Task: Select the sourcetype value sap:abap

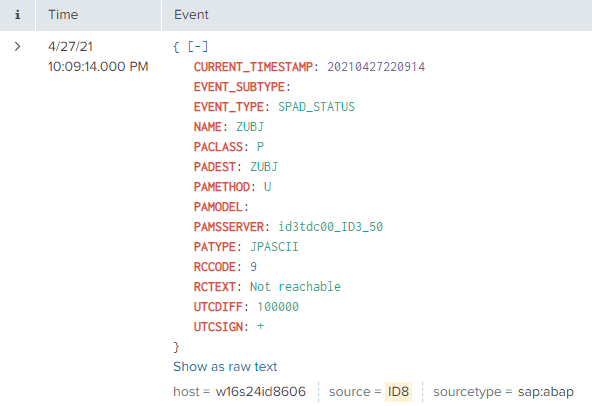Action: point(546,392)
